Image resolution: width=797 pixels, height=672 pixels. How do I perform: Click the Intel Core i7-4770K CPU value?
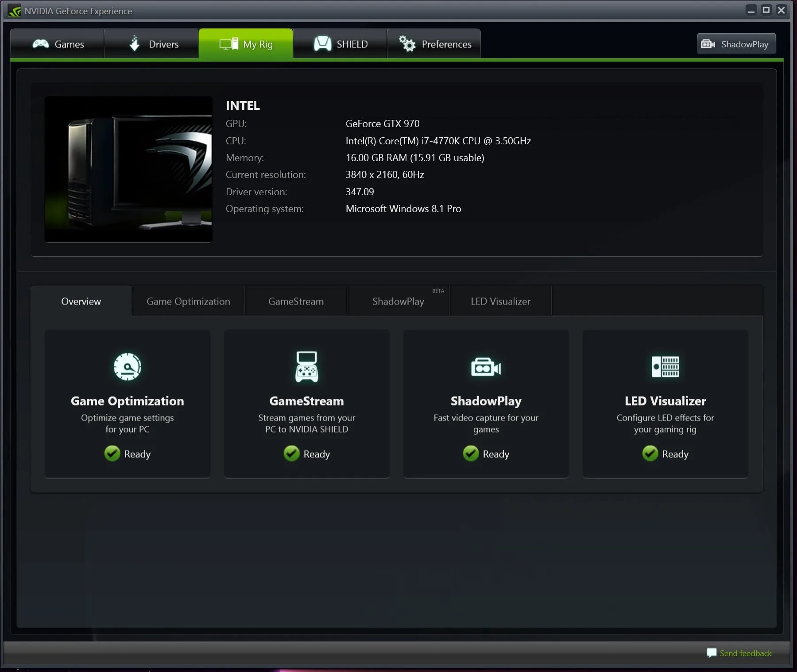pos(438,141)
